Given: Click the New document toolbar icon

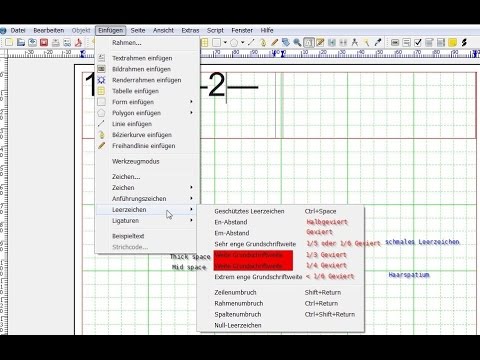Looking at the screenshot, I should [9, 42].
